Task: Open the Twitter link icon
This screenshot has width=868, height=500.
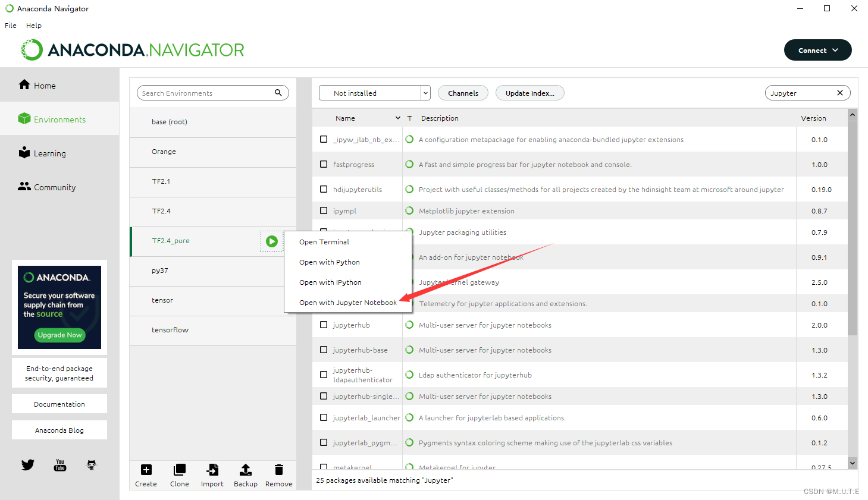Action: 28,465
